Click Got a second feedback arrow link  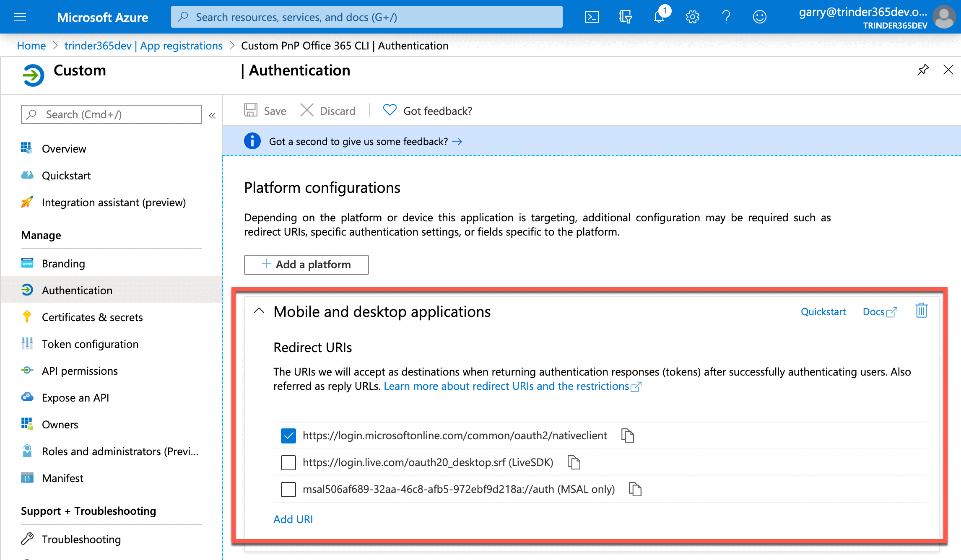point(457,142)
